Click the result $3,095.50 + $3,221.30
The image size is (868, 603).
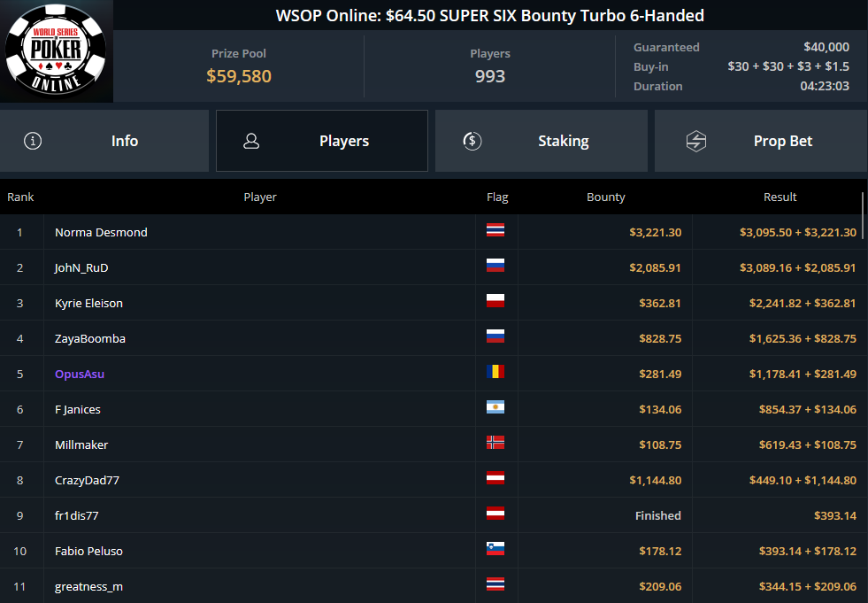pos(798,232)
